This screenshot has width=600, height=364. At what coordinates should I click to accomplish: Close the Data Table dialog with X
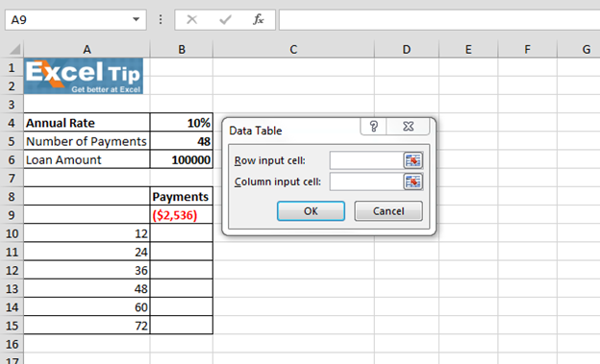click(409, 126)
